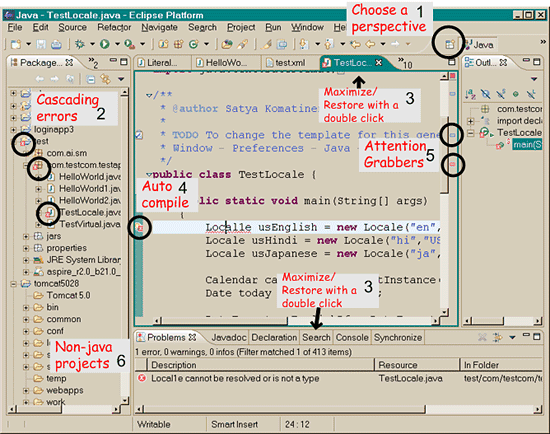The height and width of the screenshot is (434, 550).
Task: Click the yellow Back navigation arrow
Action: pos(370,44)
